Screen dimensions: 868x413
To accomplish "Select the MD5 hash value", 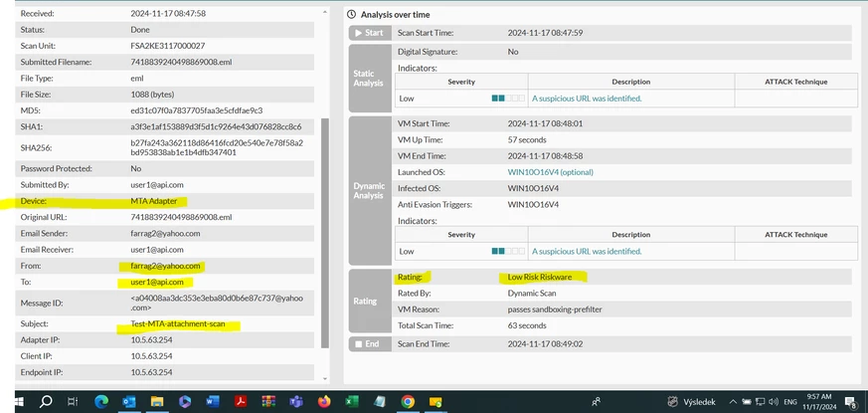I will tap(197, 110).
